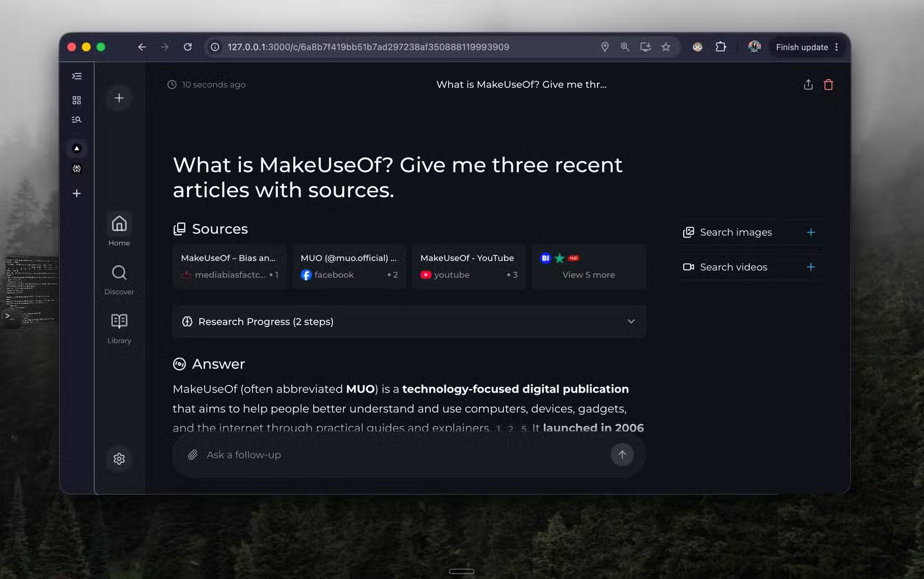Click the share/export icon

coord(808,85)
